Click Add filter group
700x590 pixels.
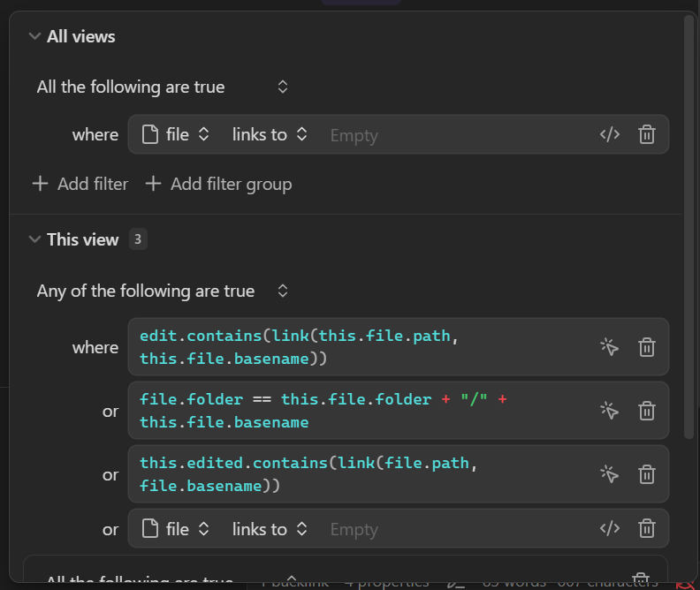pyautogui.click(x=218, y=184)
